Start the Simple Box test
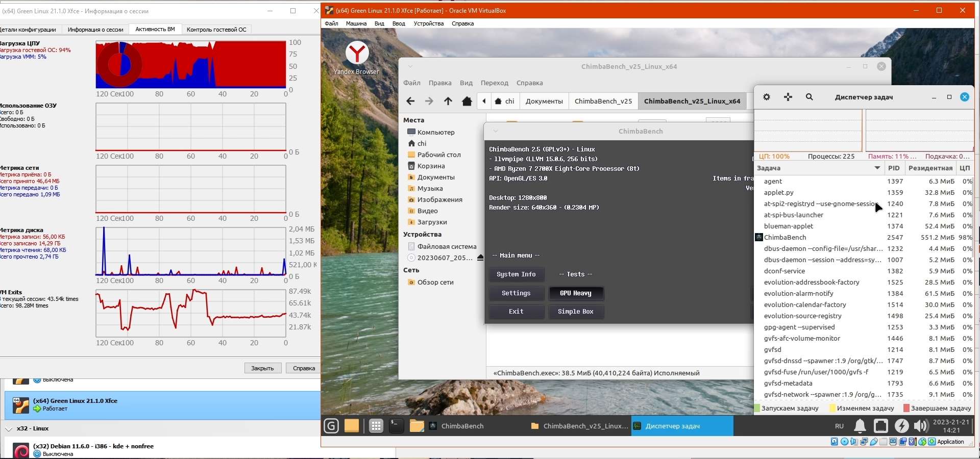The image size is (980, 459). [x=576, y=312]
